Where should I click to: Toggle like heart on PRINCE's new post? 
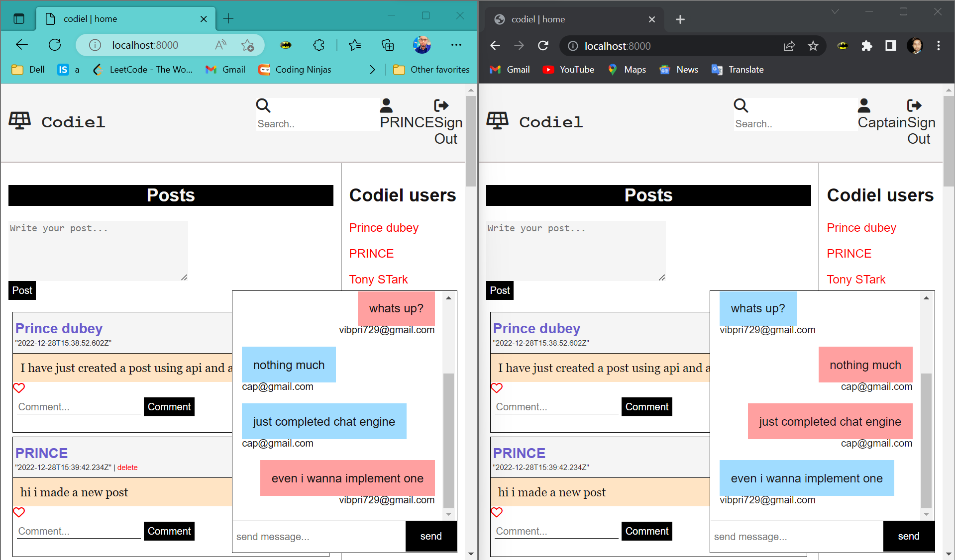click(19, 512)
